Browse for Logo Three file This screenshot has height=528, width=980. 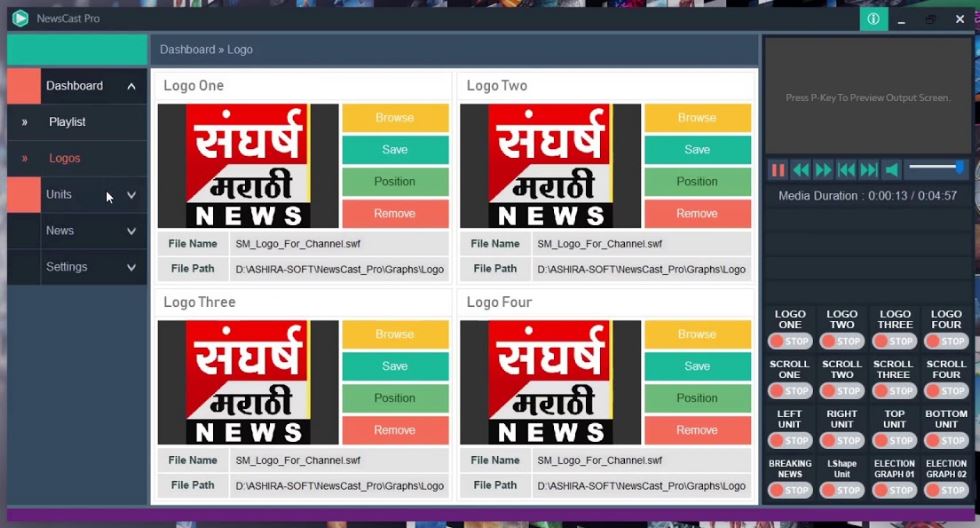[395, 334]
